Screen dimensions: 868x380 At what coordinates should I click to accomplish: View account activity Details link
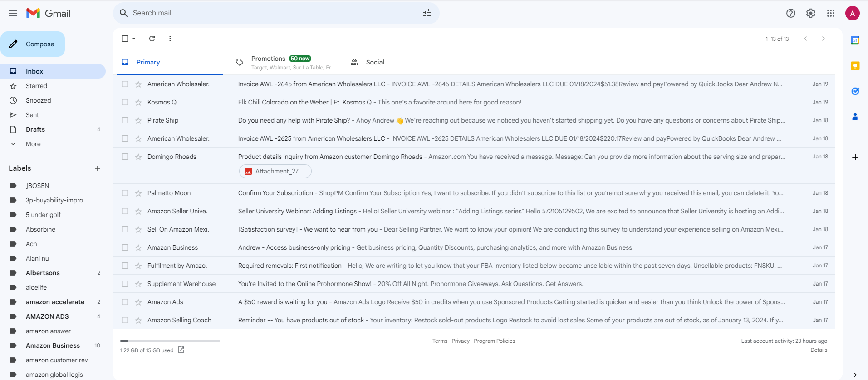tap(819, 350)
